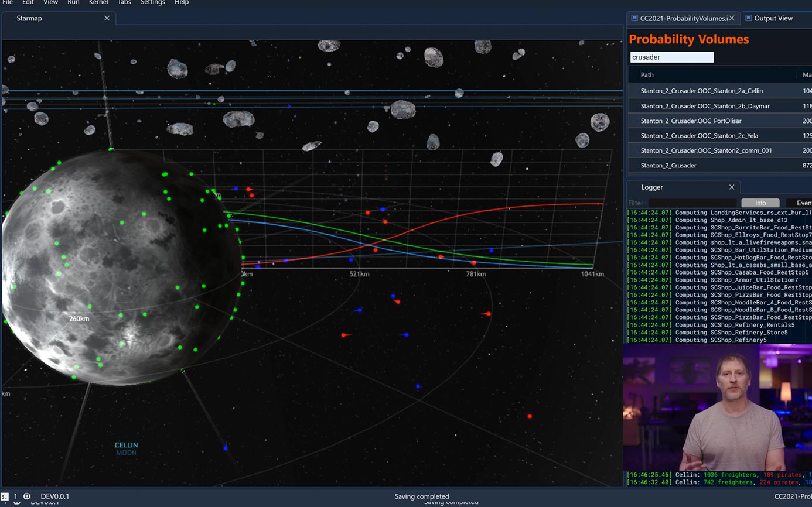This screenshot has height=507, width=812.
Task: Open the Help menu
Action: 182,2
